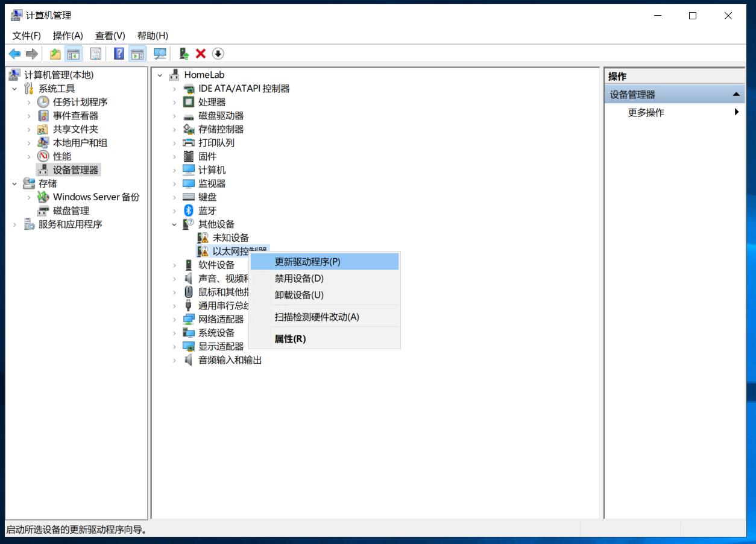Click the 蓝牙 Bluetooth icon

click(x=189, y=210)
